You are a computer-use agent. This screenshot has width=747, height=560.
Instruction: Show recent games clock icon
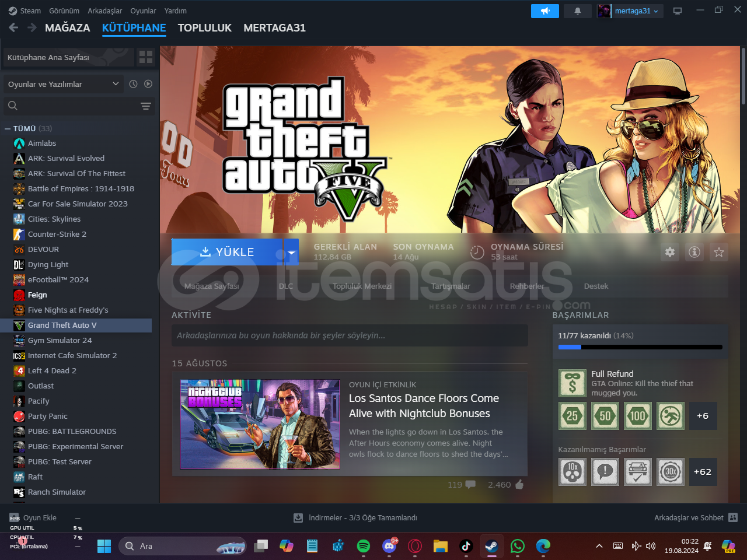pos(133,84)
